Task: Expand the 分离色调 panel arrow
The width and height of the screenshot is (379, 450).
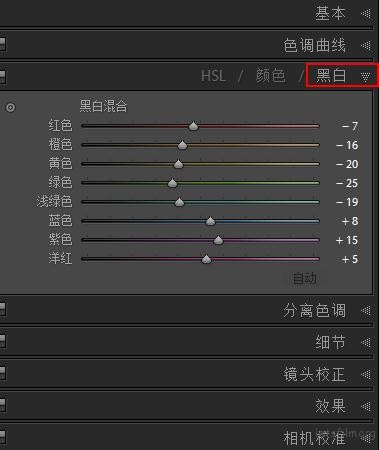Action: (366, 311)
